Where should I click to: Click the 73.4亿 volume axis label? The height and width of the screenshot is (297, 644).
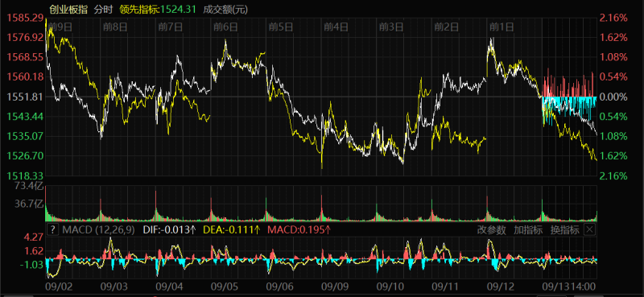point(29,187)
